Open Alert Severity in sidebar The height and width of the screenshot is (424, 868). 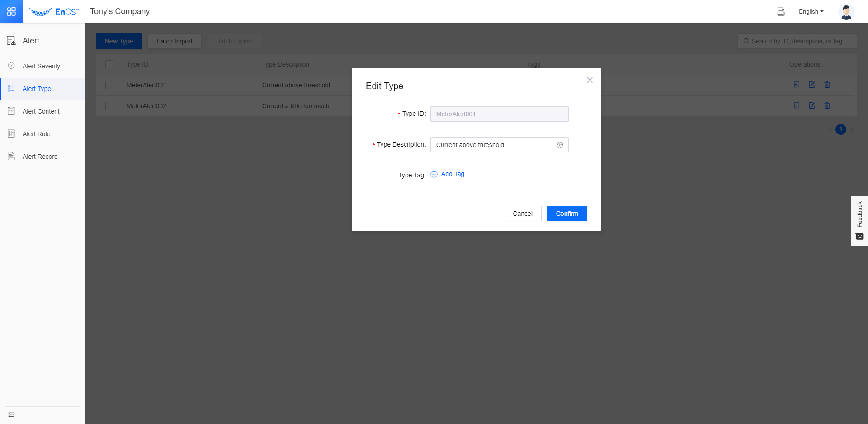click(x=41, y=66)
